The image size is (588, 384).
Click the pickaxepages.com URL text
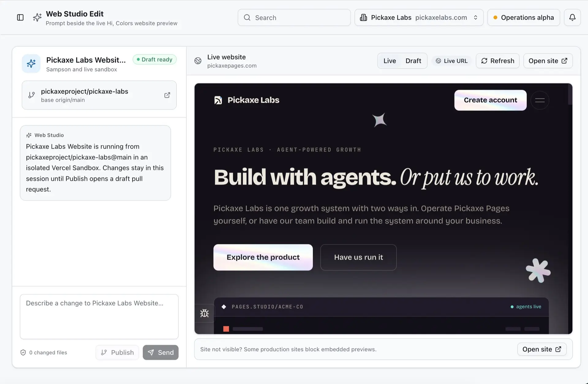tap(232, 66)
